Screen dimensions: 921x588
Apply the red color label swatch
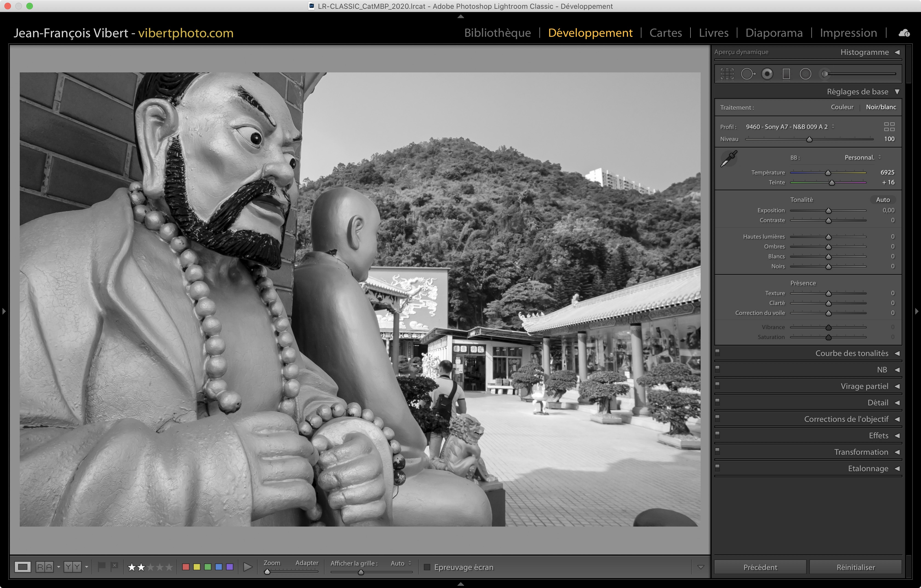(x=186, y=567)
